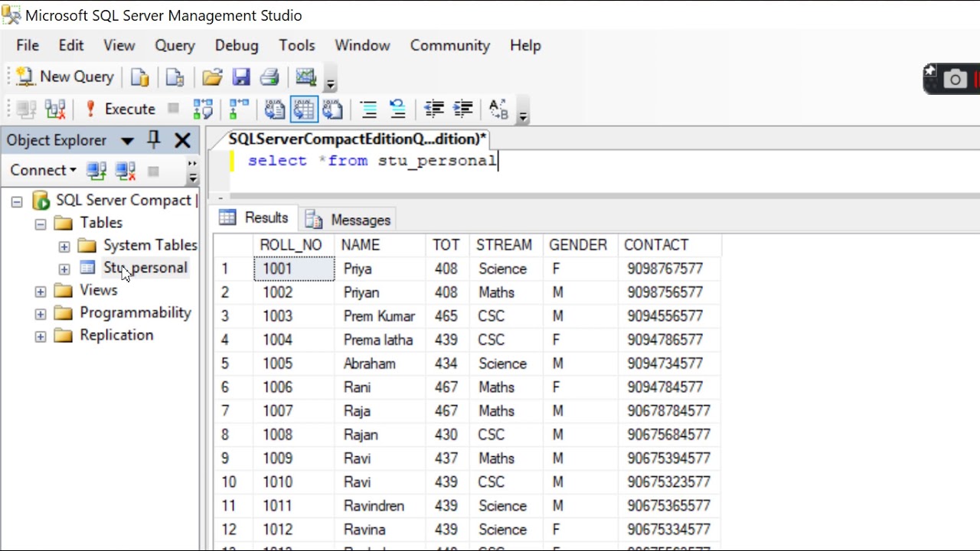Viewport: 980px width, 551px height.
Task: Expand the Stu_personal table
Action: click(64, 269)
